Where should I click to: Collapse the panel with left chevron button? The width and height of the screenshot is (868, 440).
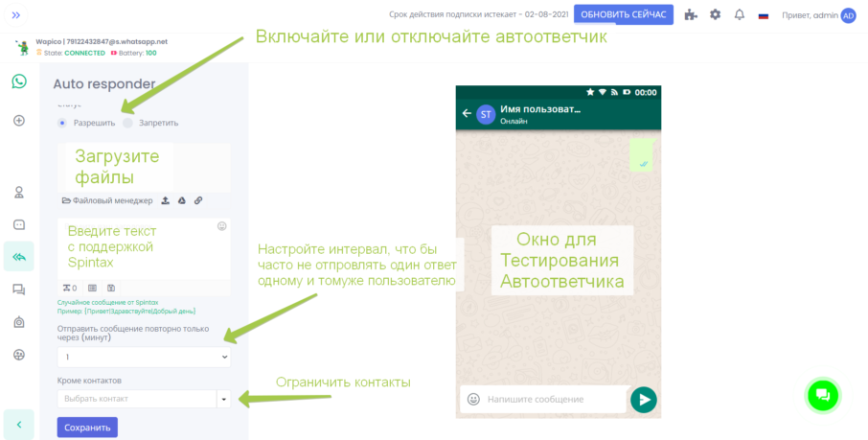[x=19, y=425]
